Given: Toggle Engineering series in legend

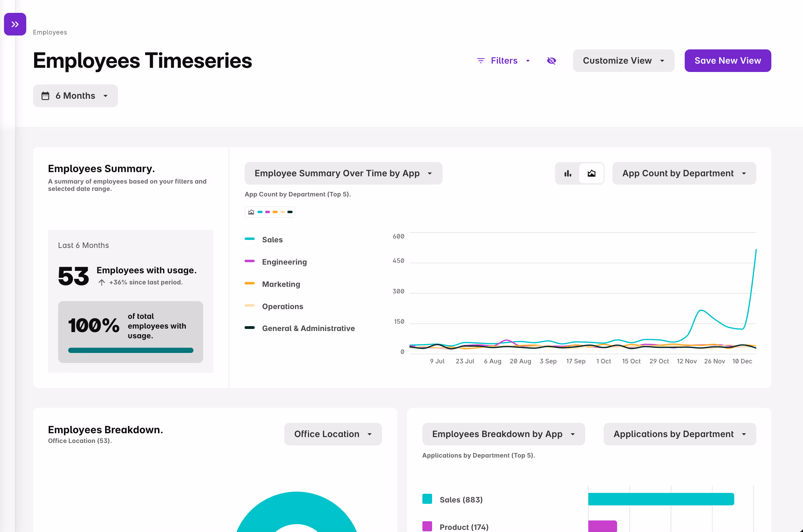Looking at the screenshot, I should coord(284,262).
